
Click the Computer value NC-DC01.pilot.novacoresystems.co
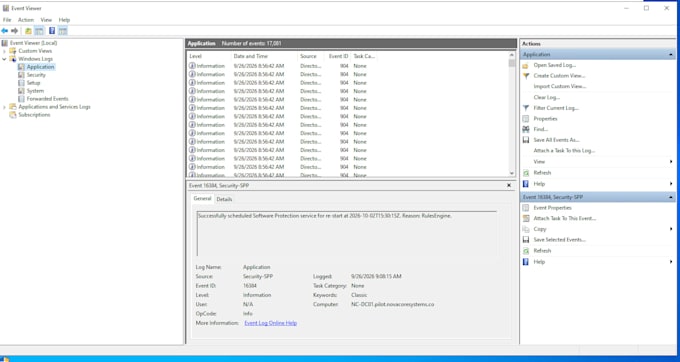pos(392,304)
